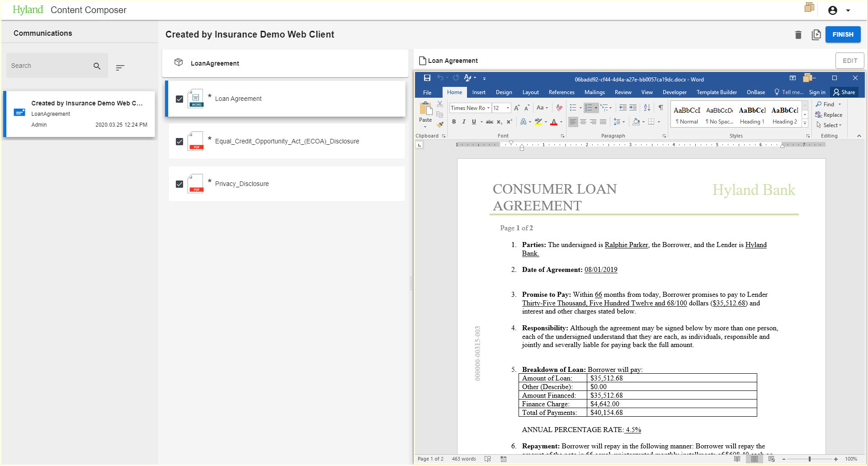Click the FINISH button
The height and width of the screenshot is (466, 868).
843,34
